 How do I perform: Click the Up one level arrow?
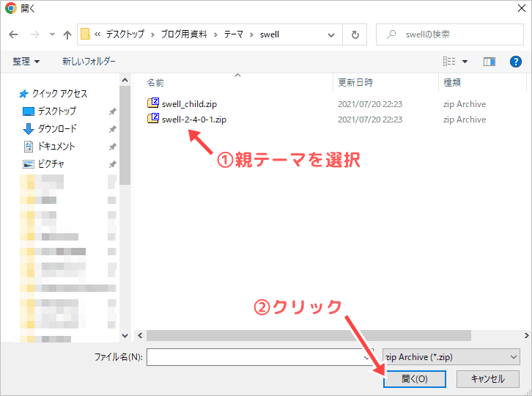pos(67,34)
